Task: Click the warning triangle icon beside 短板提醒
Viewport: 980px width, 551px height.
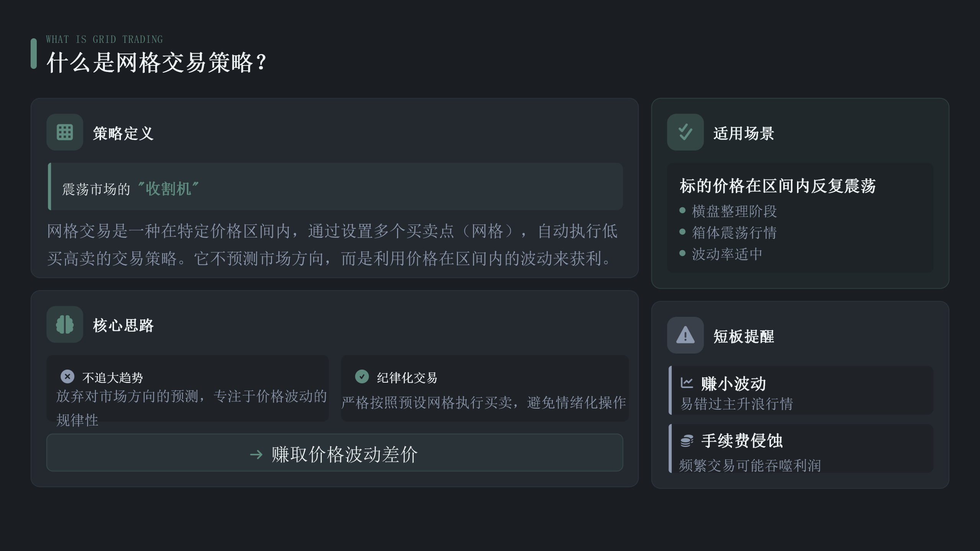Action: [685, 335]
